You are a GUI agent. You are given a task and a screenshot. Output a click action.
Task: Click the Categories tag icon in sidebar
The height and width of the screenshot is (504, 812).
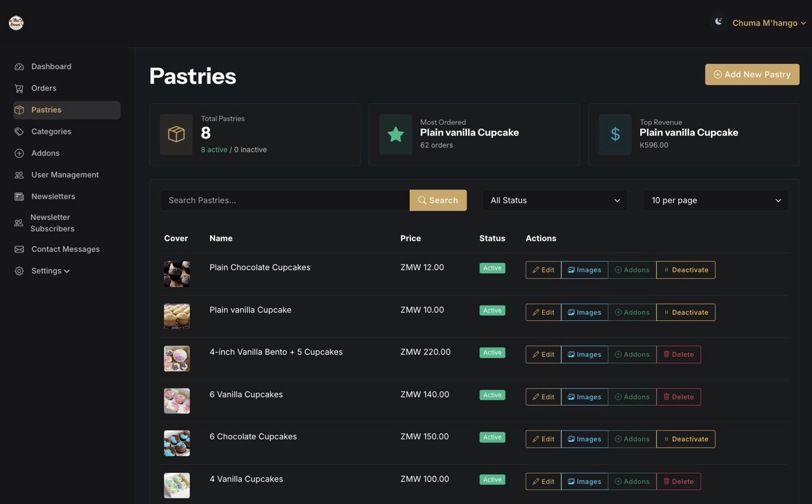tap(19, 132)
